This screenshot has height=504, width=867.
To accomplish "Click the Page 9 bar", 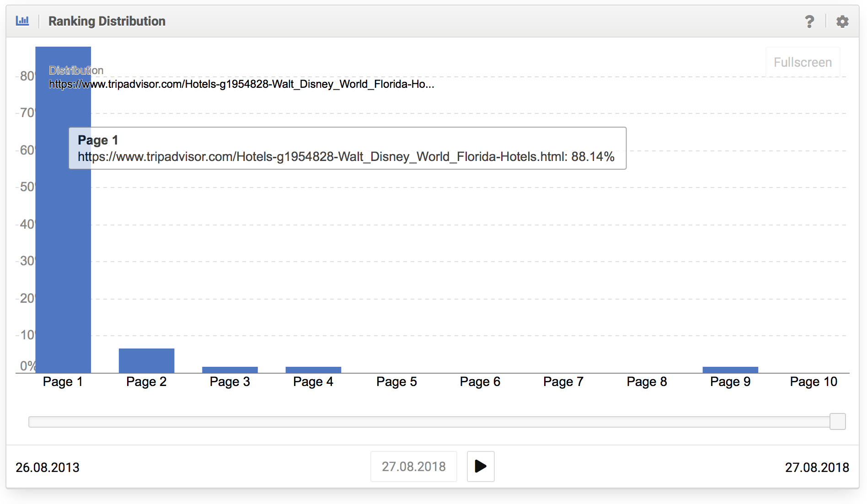I will coord(730,370).
